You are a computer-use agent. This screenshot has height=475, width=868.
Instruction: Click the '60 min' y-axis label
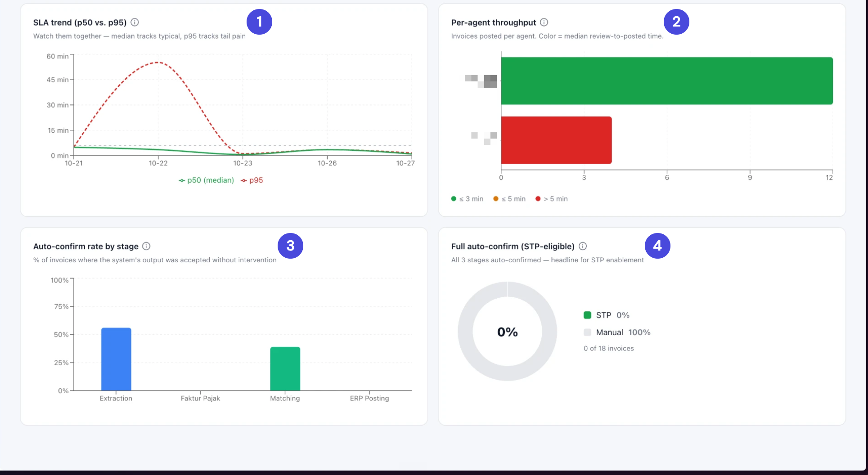[58, 56]
